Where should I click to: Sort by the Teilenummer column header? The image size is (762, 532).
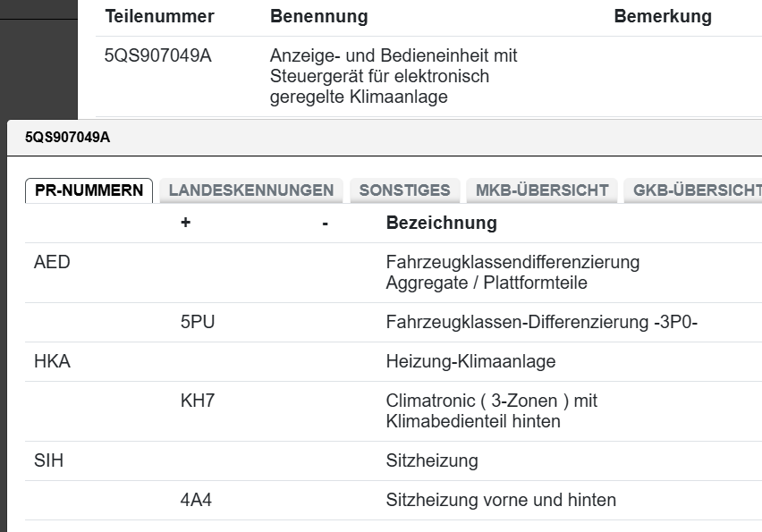click(158, 16)
